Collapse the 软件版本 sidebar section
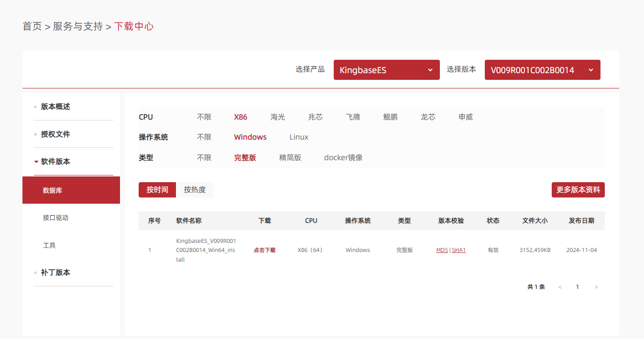Screen dimensions: 644x339 55,162
